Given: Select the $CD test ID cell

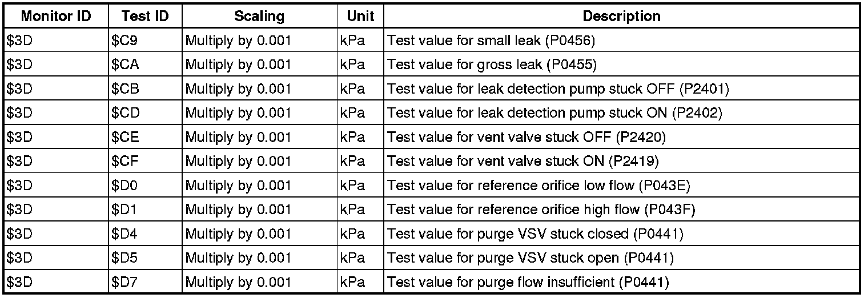Looking at the screenshot, I should 126,113.
